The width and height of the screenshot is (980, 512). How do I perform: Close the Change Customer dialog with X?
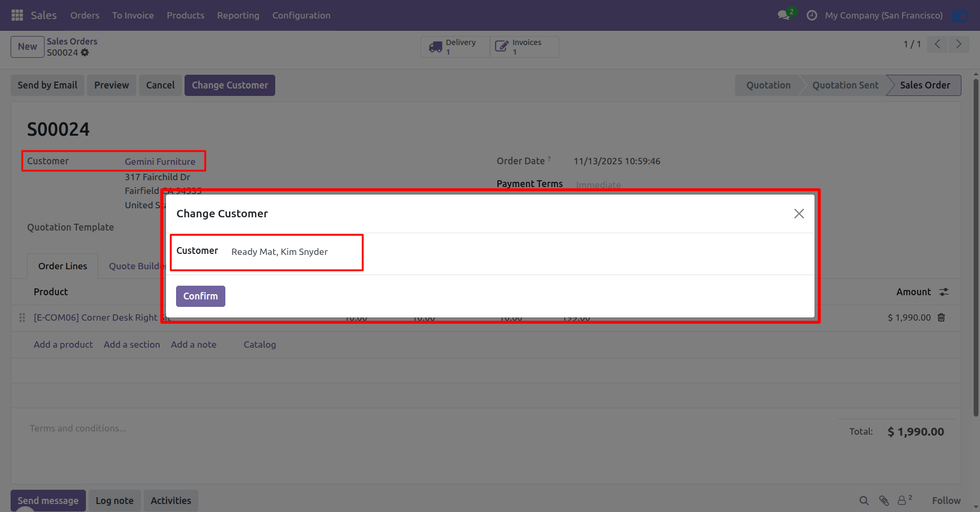click(799, 214)
